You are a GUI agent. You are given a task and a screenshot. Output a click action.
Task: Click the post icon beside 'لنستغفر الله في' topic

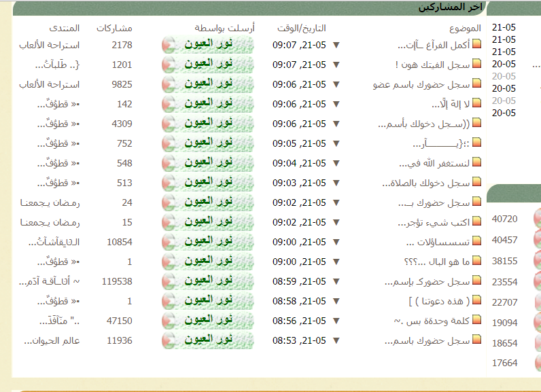476,164
